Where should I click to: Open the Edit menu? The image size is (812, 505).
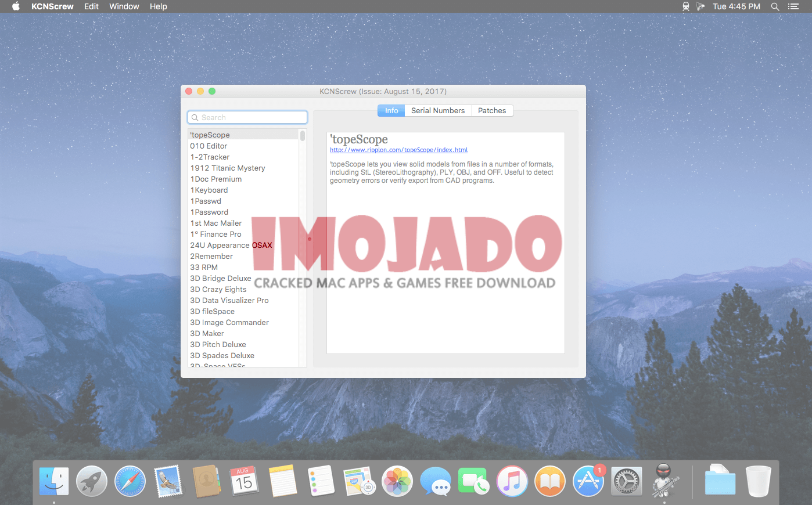[x=91, y=6]
